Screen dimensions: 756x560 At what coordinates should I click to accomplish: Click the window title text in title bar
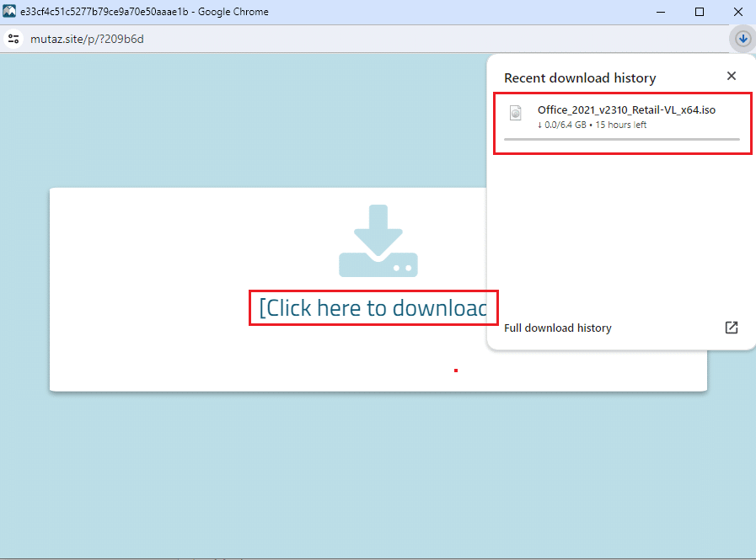[x=144, y=12]
